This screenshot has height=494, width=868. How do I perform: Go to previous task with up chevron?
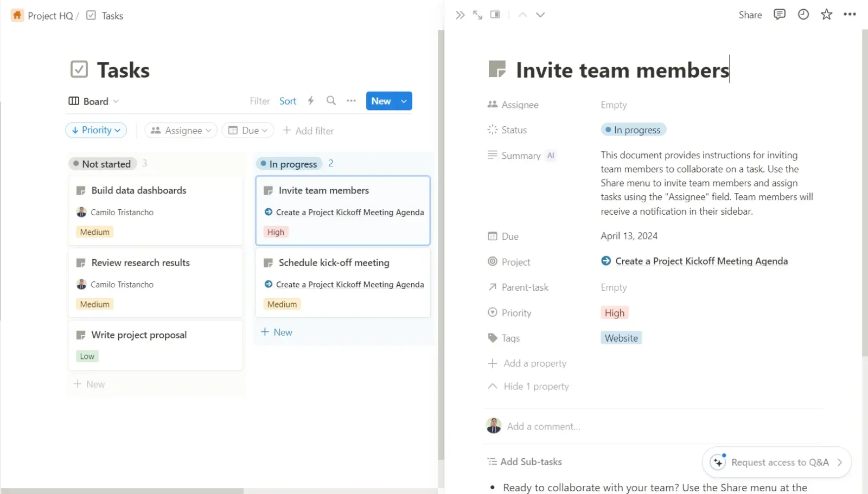[x=522, y=15]
